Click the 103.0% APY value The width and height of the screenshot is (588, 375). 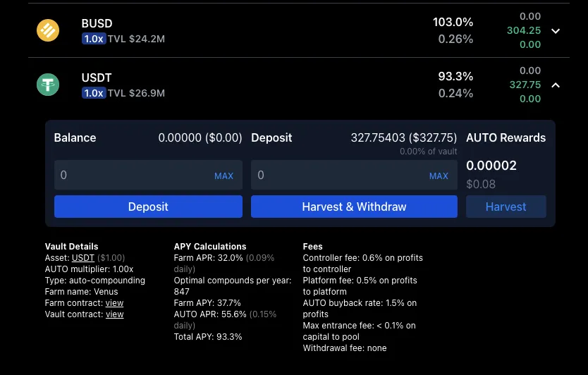point(453,22)
